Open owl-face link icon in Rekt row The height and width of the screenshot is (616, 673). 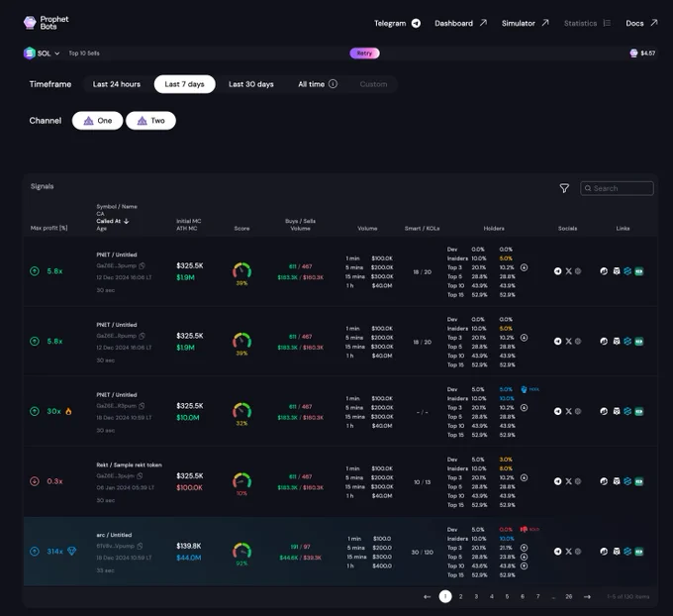coord(617,481)
